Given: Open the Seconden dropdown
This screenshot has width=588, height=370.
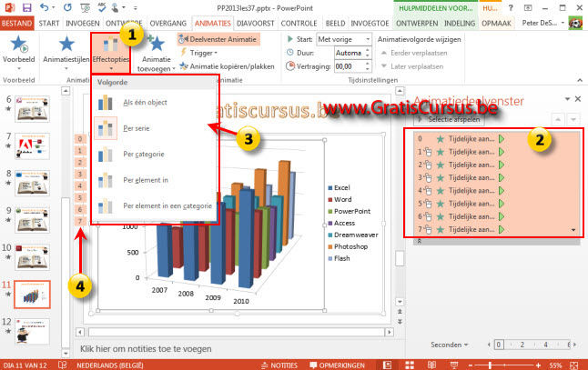Looking at the screenshot, I should coord(449,345).
